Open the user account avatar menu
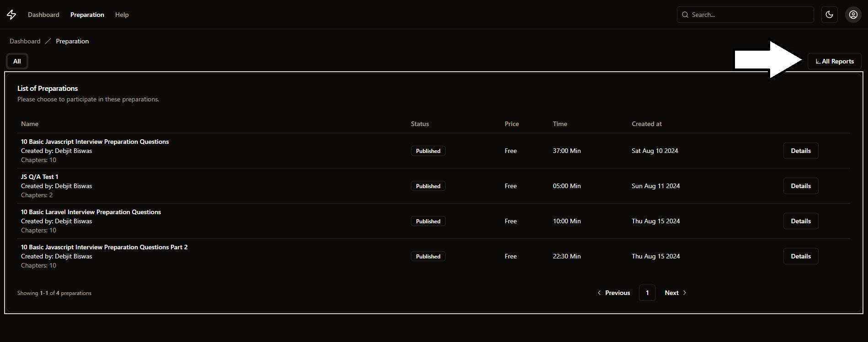 tap(853, 15)
